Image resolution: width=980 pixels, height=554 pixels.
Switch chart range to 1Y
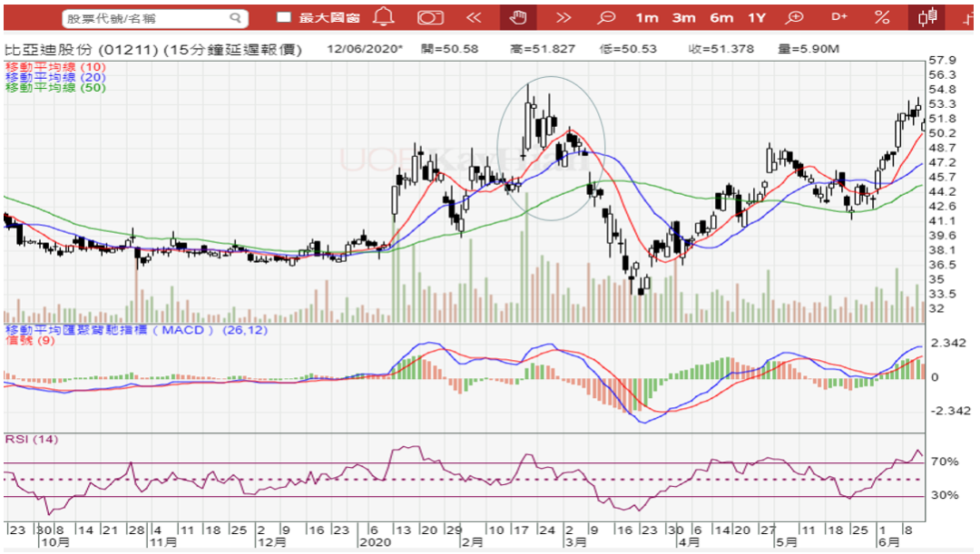[x=757, y=17]
